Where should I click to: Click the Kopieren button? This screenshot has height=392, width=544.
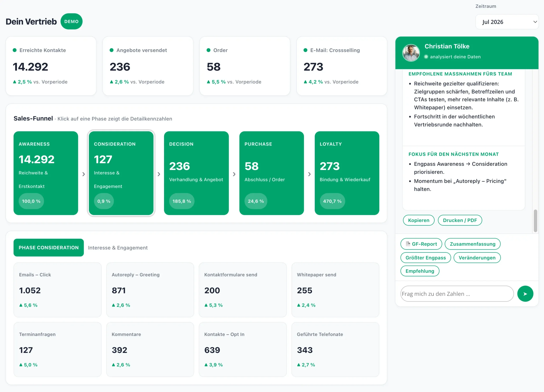coord(419,220)
